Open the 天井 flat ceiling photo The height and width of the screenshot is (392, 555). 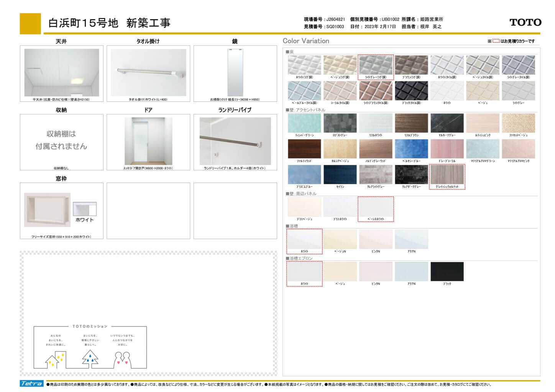(62, 72)
